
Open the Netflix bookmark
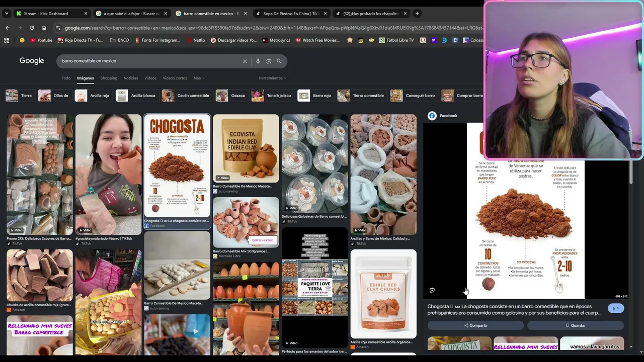(x=196, y=40)
